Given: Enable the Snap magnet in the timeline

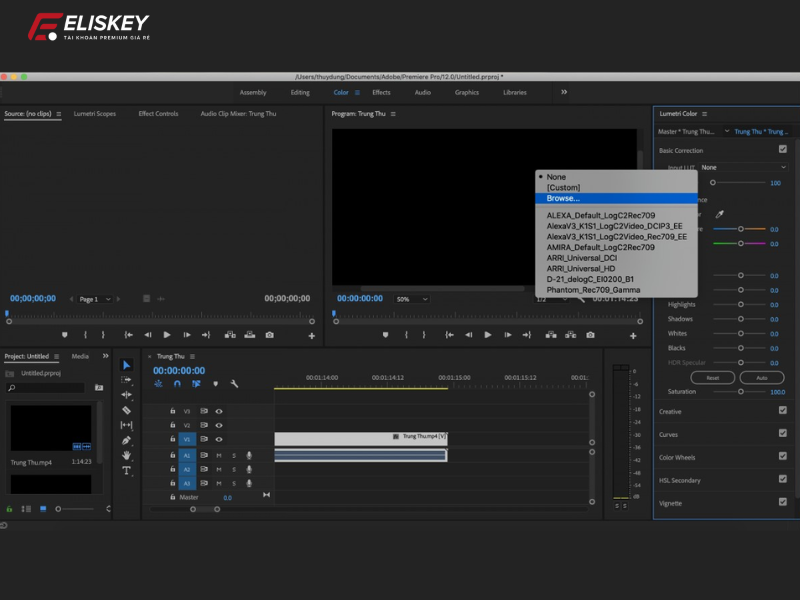Looking at the screenshot, I should pyautogui.click(x=176, y=383).
